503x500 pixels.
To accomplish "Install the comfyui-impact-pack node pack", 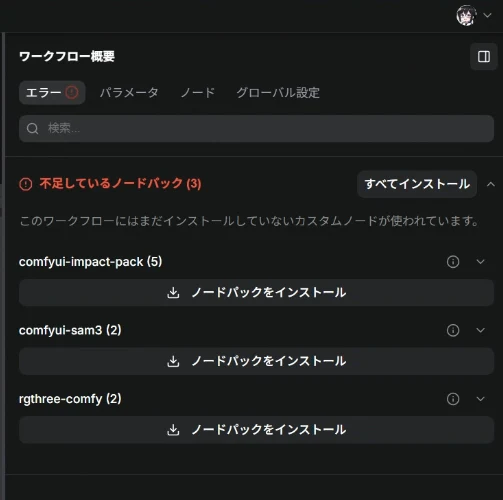I will pos(256,293).
